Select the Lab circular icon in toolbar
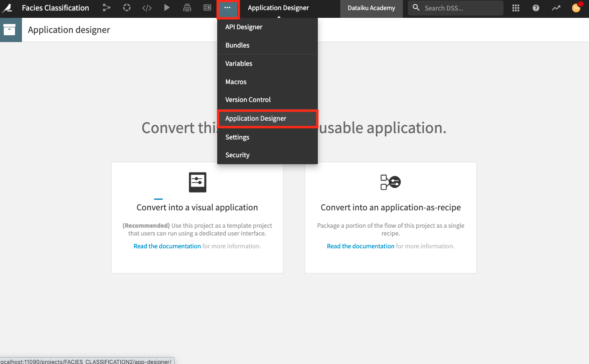 [127, 8]
